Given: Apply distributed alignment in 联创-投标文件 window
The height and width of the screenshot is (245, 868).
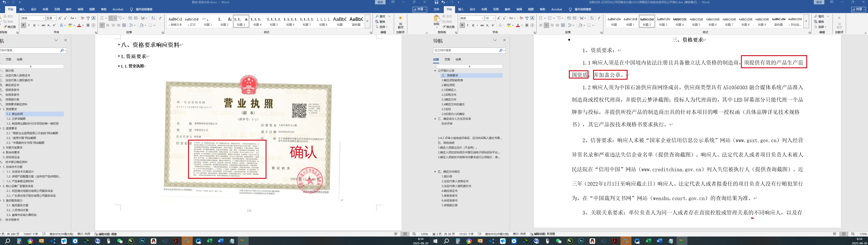Looking at the screenshot, I should point(124,25).
